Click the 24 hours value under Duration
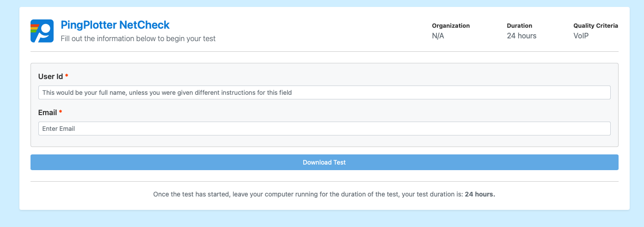The width and height of the screenshot is (644, 227). point(521,36)
